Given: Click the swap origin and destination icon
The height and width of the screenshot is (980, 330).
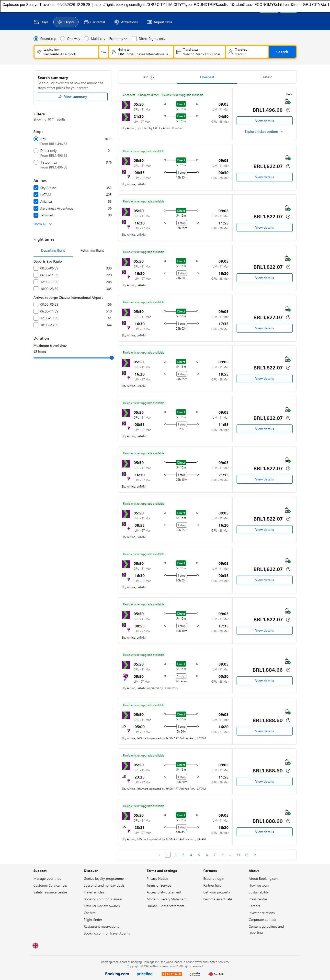Looking at the screenshot, I should (x=103, y=52).
